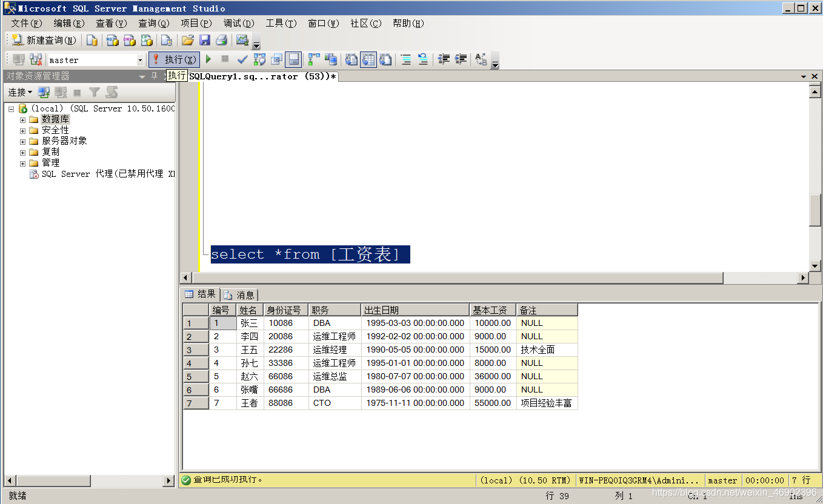Click the green Debug play icon
Viewport: 823px width, 504px height.
(208, 59)
